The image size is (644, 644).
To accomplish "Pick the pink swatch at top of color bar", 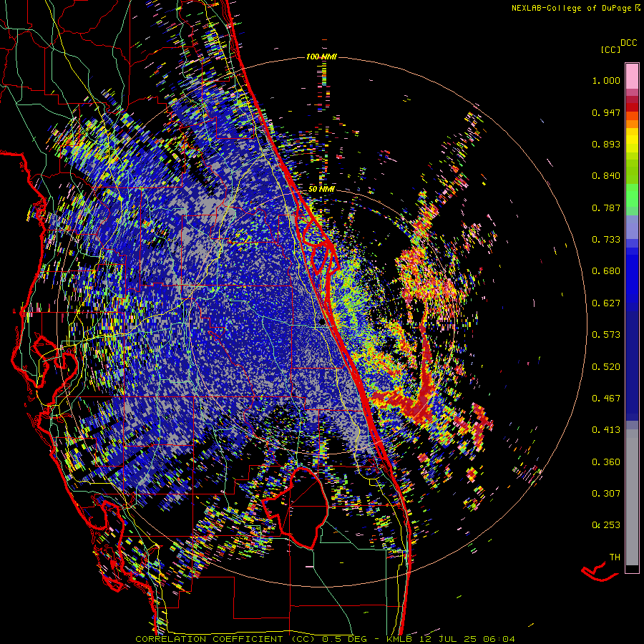I will pos(632,77).
